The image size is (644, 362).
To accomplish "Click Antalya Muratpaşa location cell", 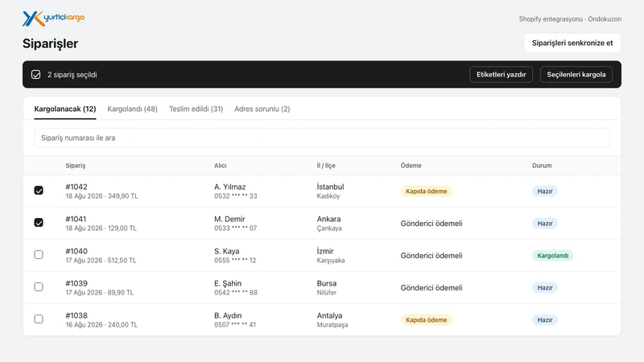I will pyautogui.click(x=332, y=319).
